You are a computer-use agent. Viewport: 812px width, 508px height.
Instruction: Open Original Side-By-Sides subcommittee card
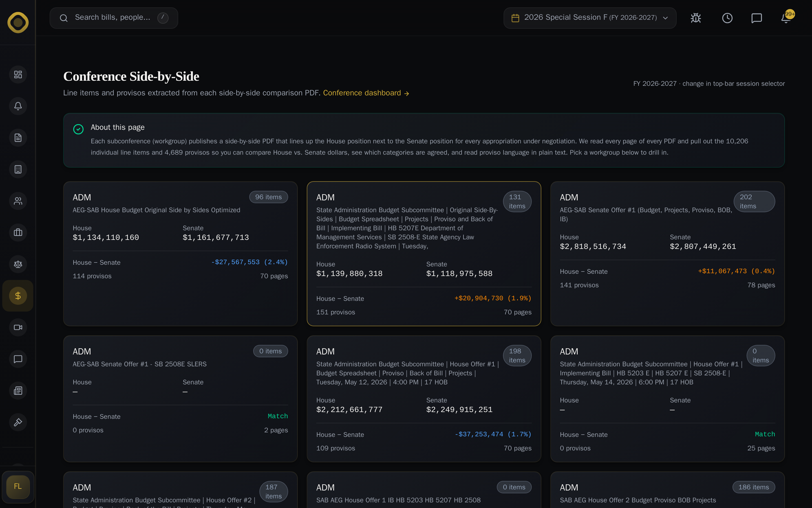coord(424,254)
